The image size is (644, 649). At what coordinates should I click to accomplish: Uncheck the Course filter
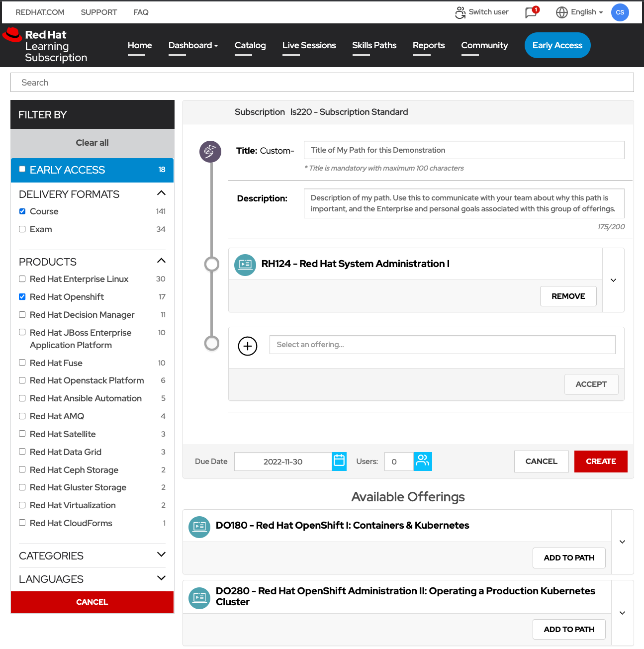[x=22, y=211]
